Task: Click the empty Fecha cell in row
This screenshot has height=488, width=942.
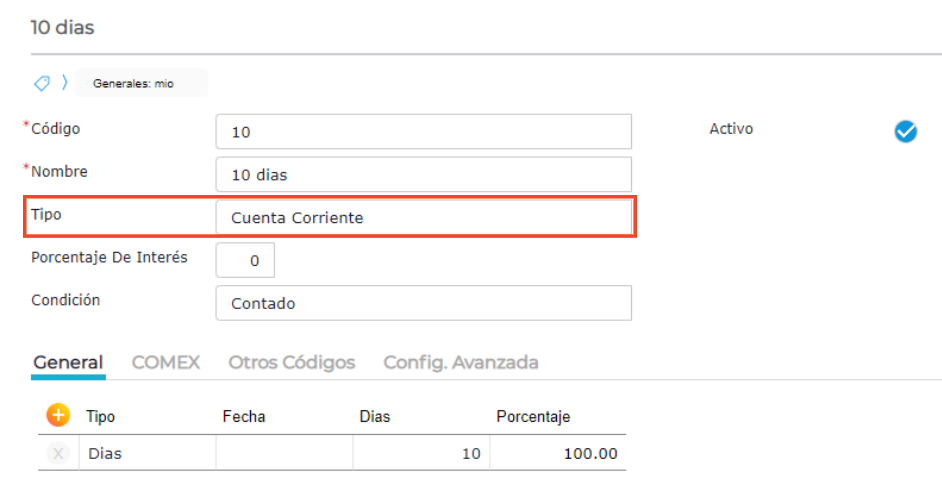Action: click(284, 453)
